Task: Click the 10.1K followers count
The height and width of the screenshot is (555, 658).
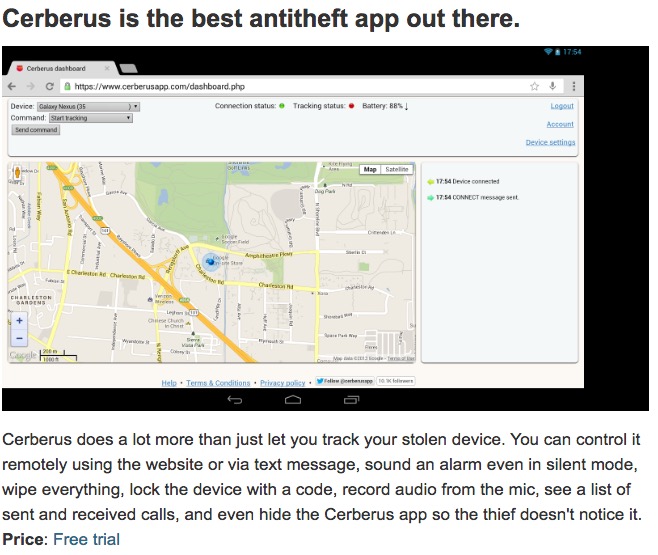Action: (396, 381)
